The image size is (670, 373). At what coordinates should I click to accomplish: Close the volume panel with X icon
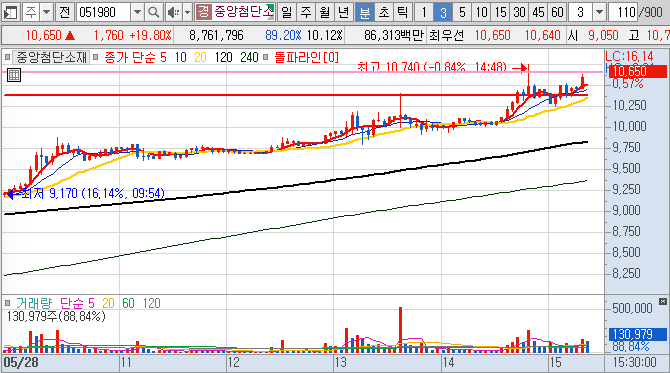(x=663, y=302)
